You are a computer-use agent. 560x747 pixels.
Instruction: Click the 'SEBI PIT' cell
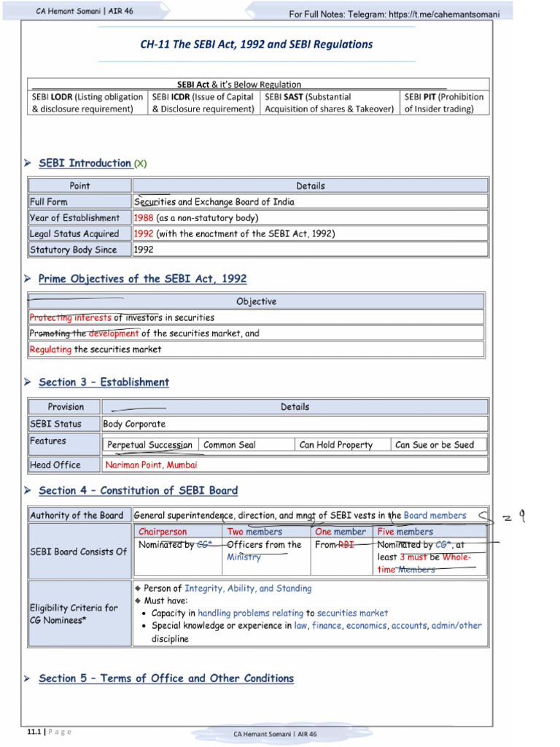coord(444,103)
